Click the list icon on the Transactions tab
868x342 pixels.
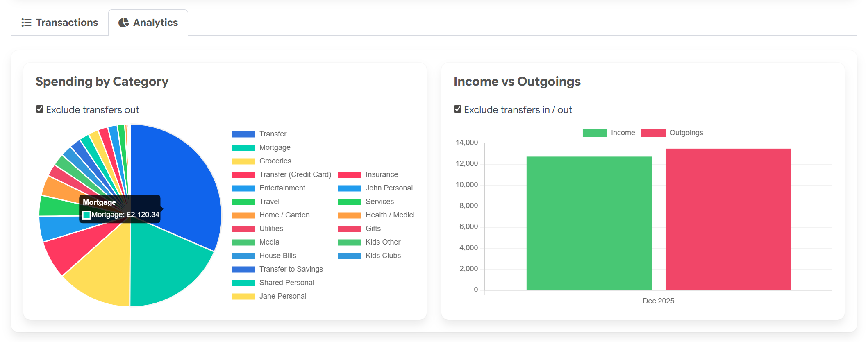point(26,22)
